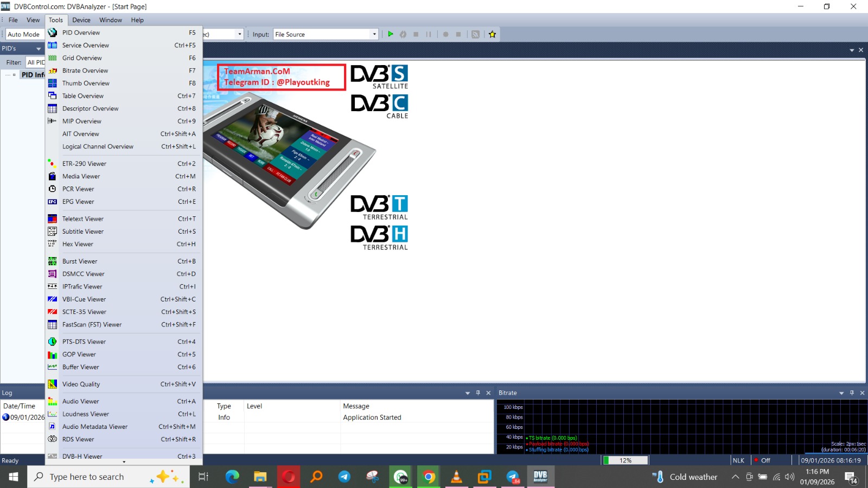Open the Window menu
The width and height of the screenshot is (868, 488).
(x=111, y=20)
